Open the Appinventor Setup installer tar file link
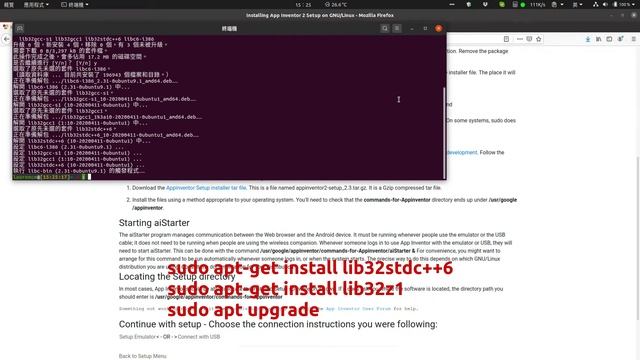The image size is (640, 360). point(206,188)
